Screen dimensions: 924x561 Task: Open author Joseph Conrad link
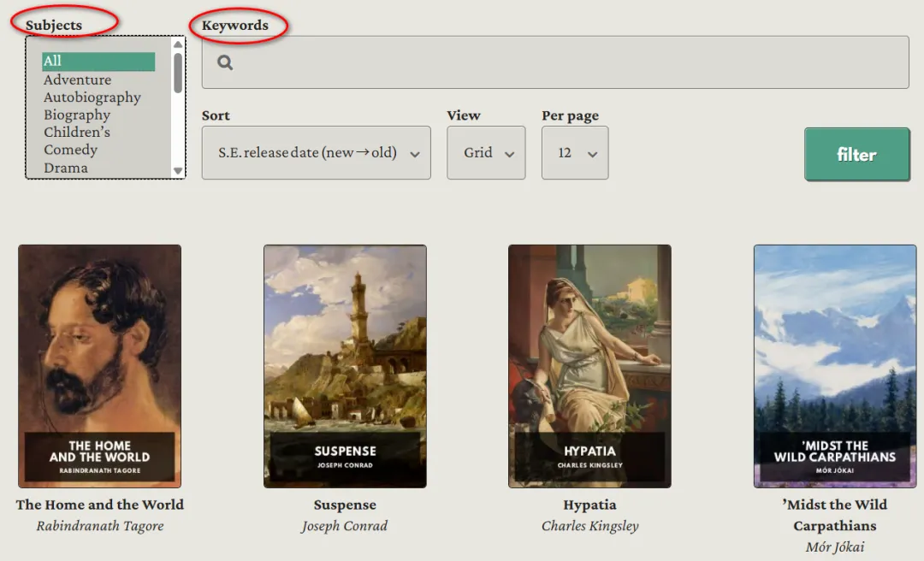point(345,526)
